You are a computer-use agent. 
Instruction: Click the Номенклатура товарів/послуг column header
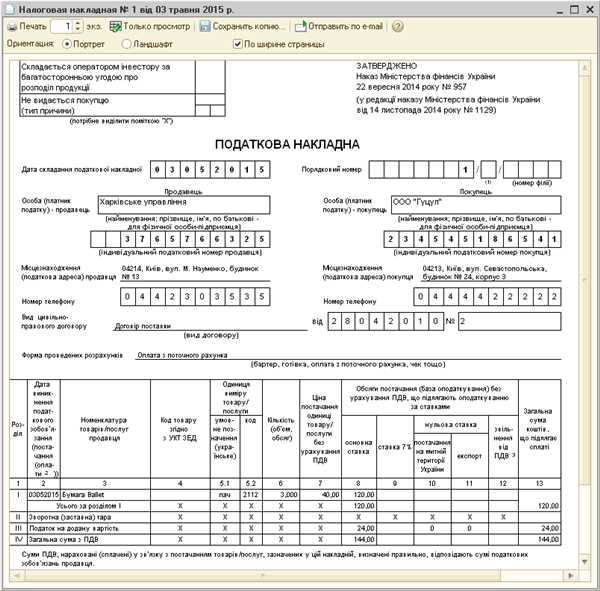coord(104,429)
